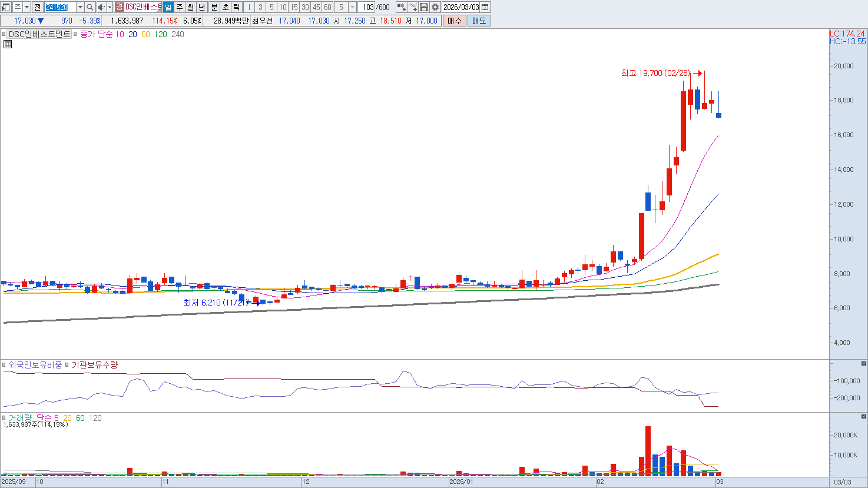
Task: Switch to 주 (weekly) period
Action: click(x=180, y=7)
